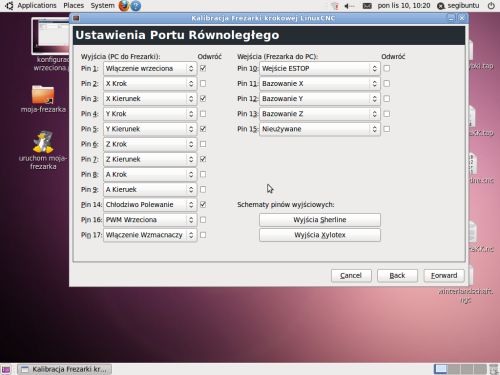Open Firefox from the top panel
500x375 pixels.
point(124,6)
